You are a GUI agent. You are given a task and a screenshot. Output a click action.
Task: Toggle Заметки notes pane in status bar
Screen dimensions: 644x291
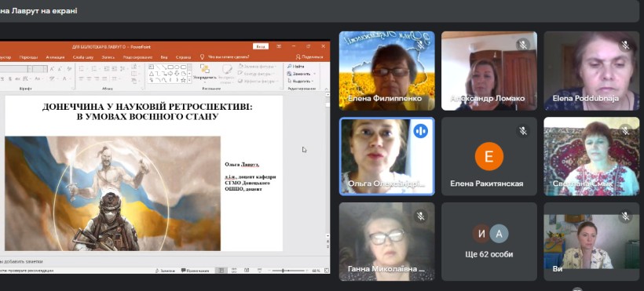coord(165,271)
